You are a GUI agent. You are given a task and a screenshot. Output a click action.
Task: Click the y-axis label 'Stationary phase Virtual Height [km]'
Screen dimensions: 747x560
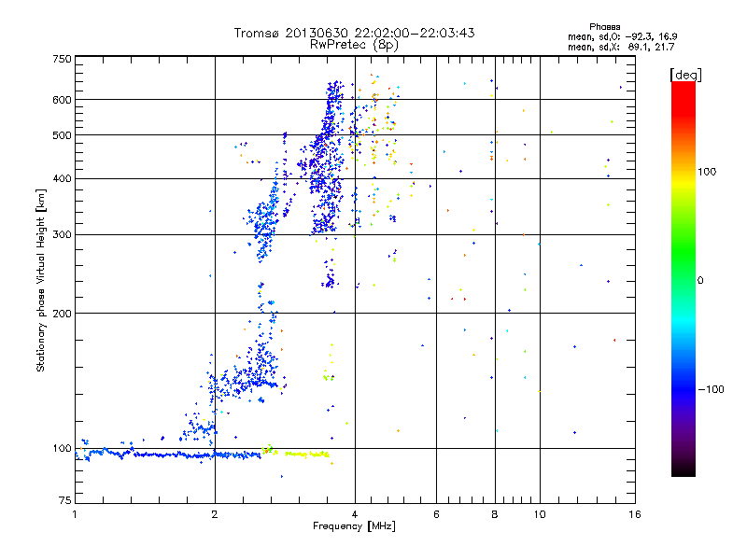point(41,280)
